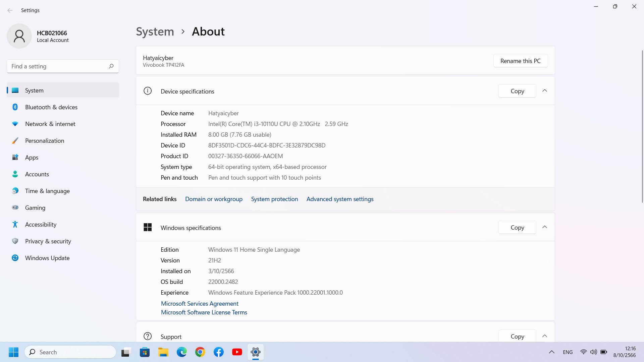Click the Windows logo beside Windows specifications
644x362 pixels.
tap(148, 228)
